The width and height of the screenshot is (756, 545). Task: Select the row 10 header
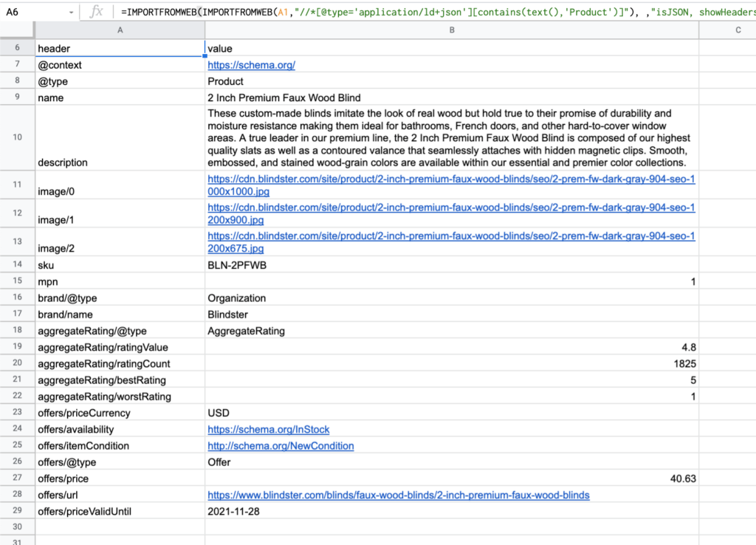[17, 138]
